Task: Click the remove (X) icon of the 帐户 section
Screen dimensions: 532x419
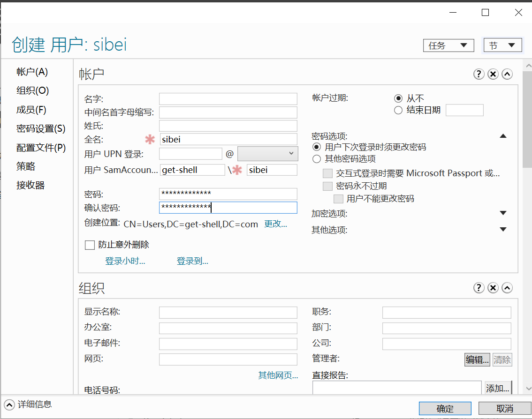Action: [493, 74]
